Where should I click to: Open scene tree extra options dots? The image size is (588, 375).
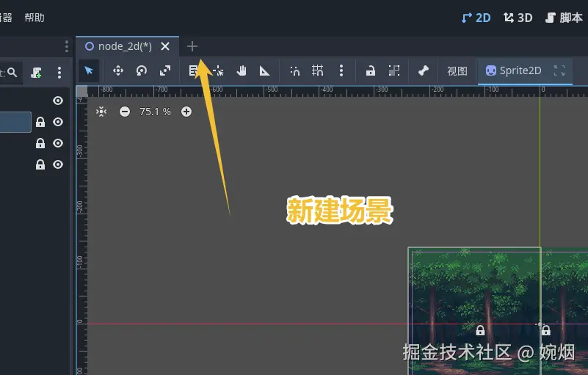[x=59, y=73]
